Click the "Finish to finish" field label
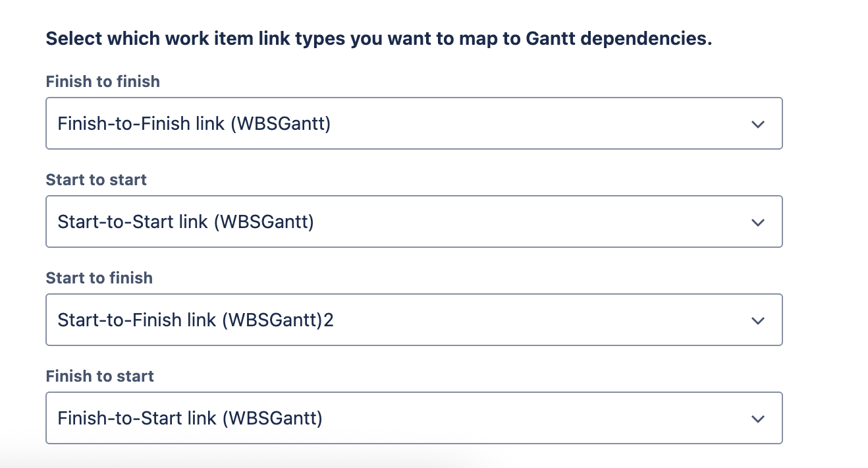 (103, 82)
